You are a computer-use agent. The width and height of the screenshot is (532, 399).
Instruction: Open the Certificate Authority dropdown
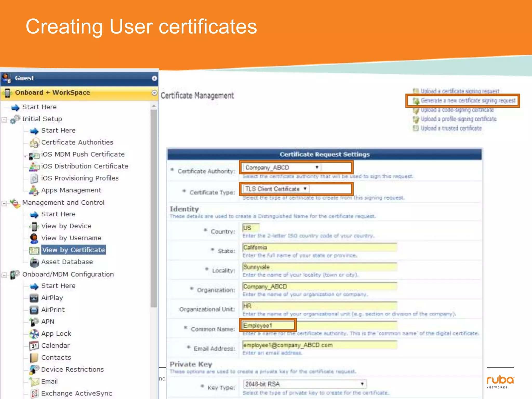[282, 168]
